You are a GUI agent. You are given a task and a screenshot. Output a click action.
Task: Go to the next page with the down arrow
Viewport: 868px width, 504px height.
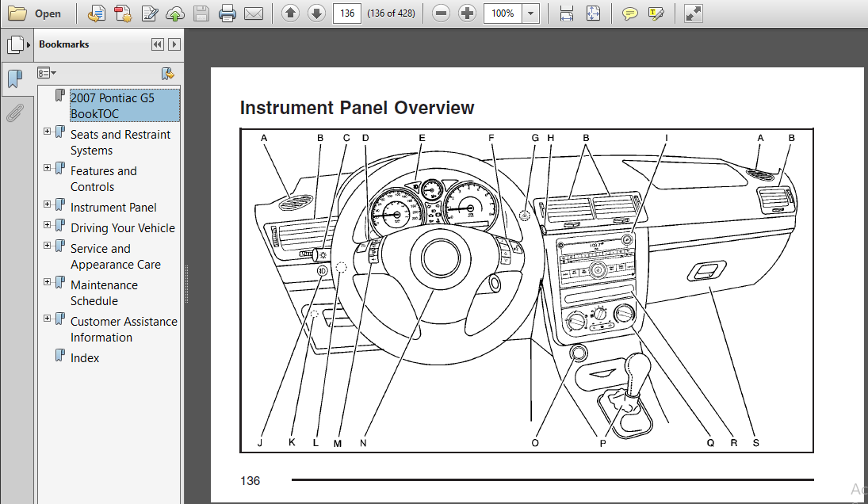click(x=316, y=13)
